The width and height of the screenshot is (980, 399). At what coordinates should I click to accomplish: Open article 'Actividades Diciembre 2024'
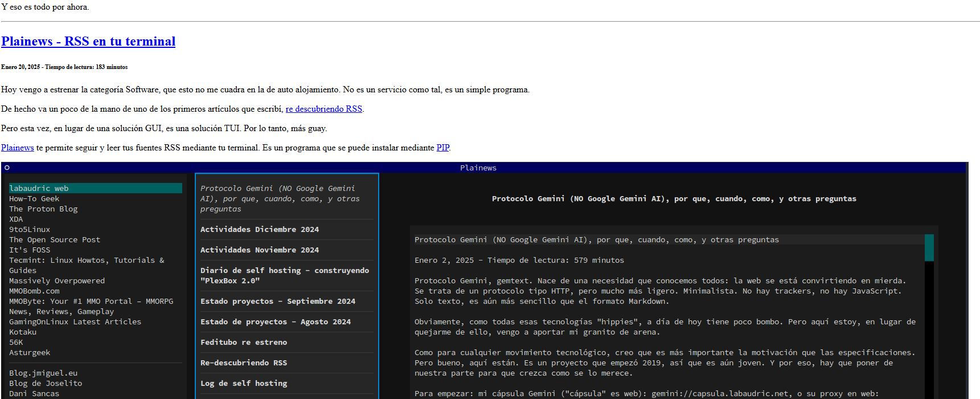(x=260, y=230)
